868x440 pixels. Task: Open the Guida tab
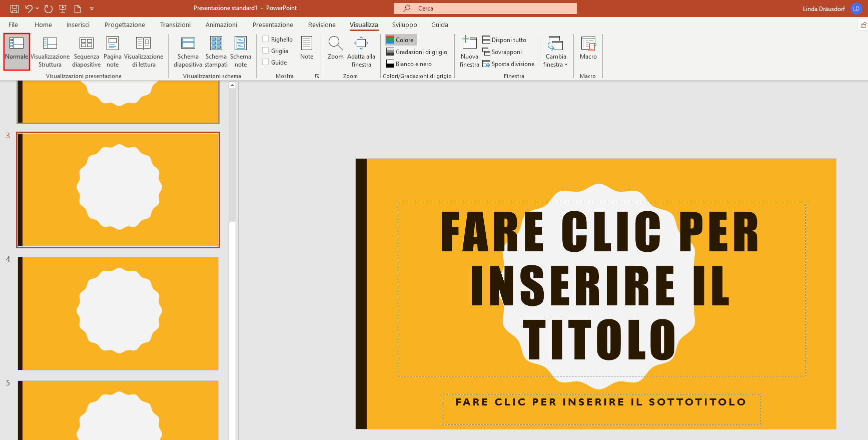click(x=440, y=25)
